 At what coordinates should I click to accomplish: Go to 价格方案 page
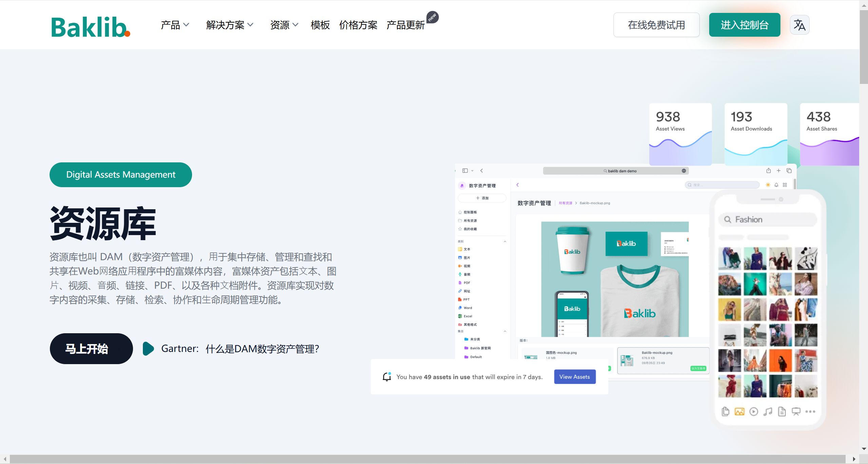[358, 25]
